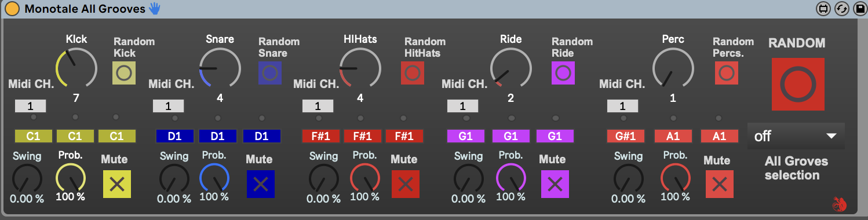
Task: Click the Kick Midi CH. number box
Action: pos(30,106)
